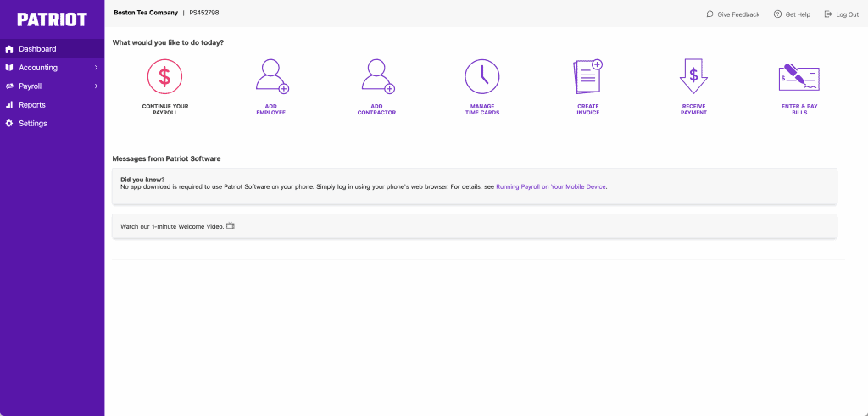868x416 pixels.
Task: Click the Add Employee person icon
Action: click(272, 76)
